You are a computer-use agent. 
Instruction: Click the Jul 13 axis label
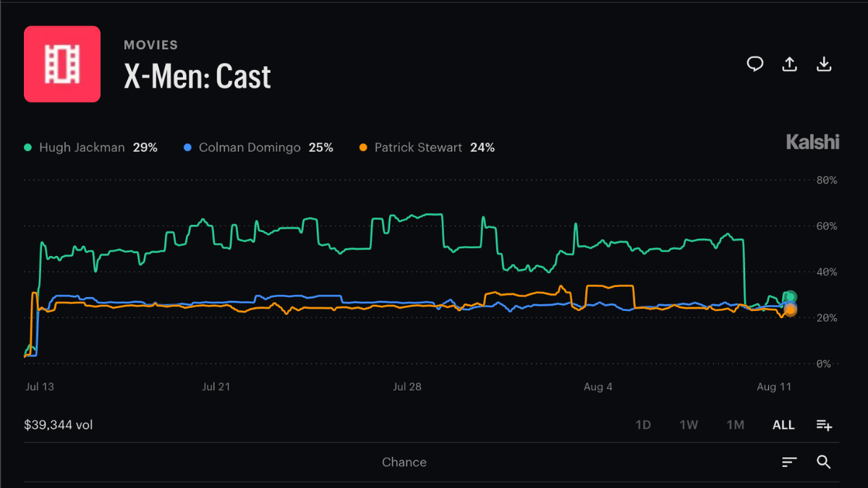tap(39, 387)
